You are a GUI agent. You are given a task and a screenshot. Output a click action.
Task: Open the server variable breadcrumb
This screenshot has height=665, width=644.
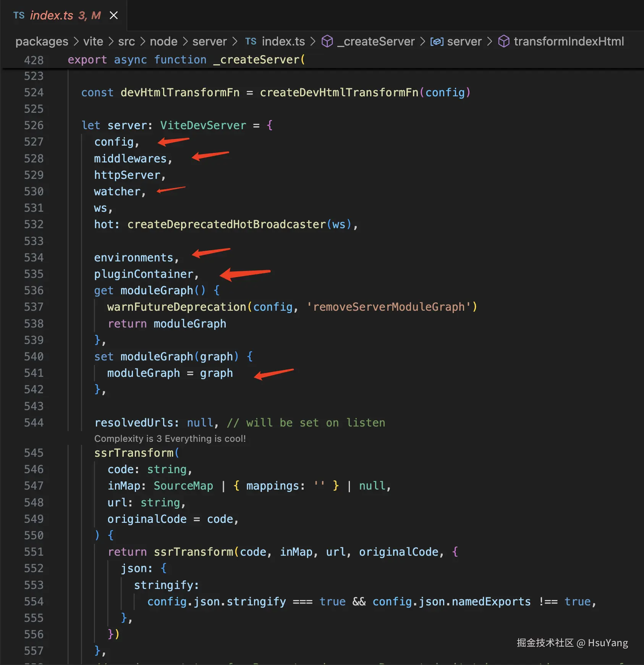click(x=464, y=41)
